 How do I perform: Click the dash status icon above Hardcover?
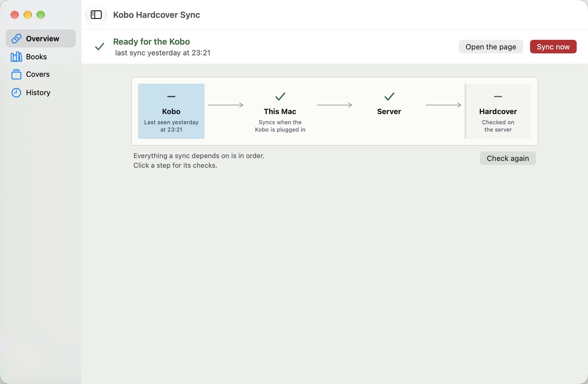pyautogui.click(x=498, y=97)
